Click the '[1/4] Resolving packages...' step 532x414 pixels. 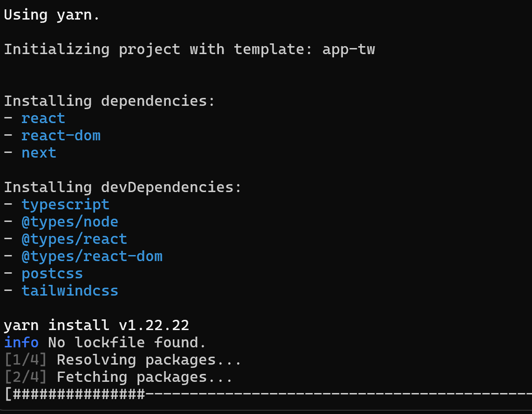coord(123,360)
